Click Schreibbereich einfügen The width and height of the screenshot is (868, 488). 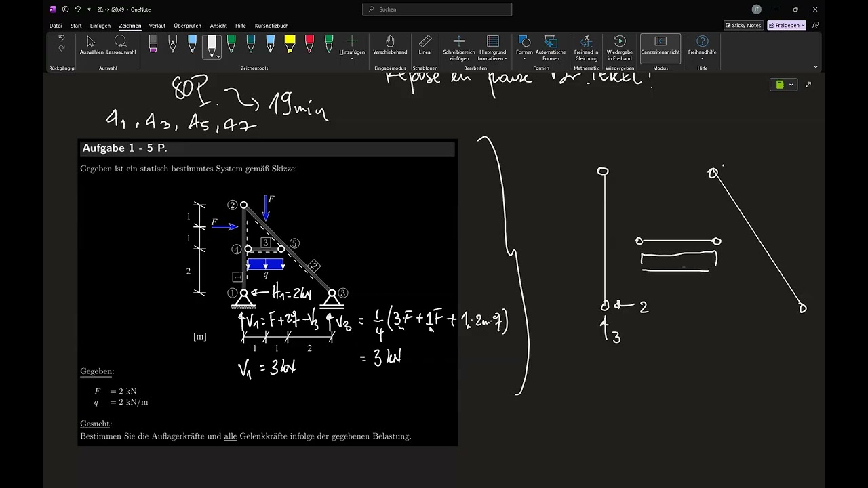pos(459,47)
